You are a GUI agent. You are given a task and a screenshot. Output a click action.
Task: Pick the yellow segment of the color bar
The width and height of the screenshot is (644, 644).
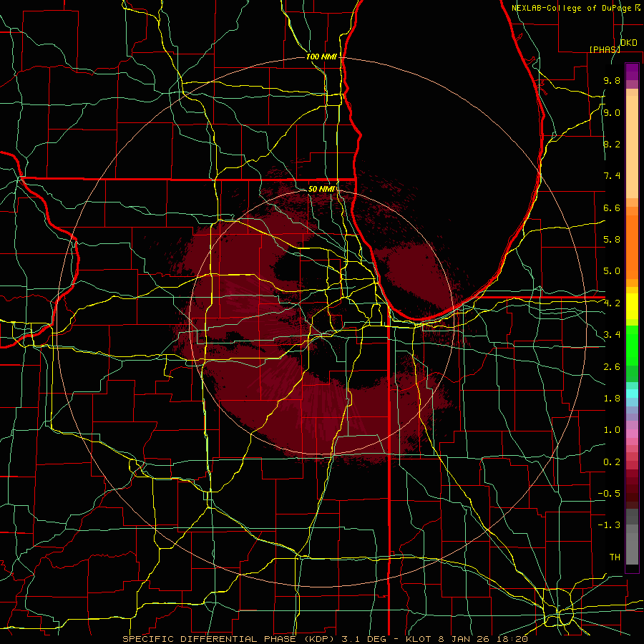(632, 306)
